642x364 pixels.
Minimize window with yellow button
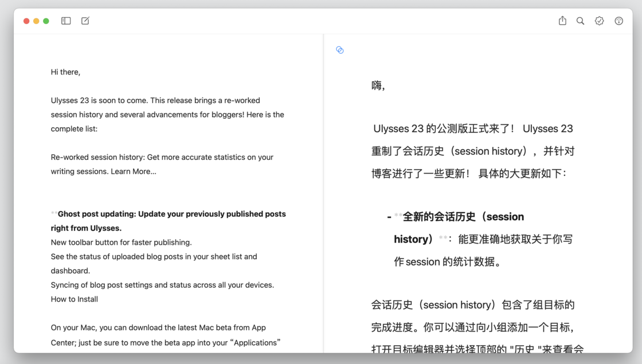click(x=36, y=21)
